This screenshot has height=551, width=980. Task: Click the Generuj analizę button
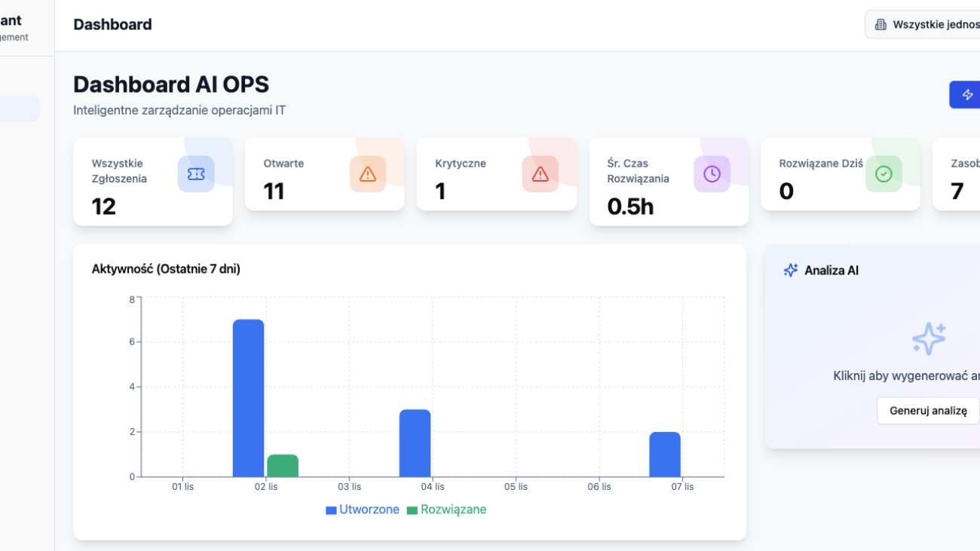pyautogui.click(x=927, y=411)
